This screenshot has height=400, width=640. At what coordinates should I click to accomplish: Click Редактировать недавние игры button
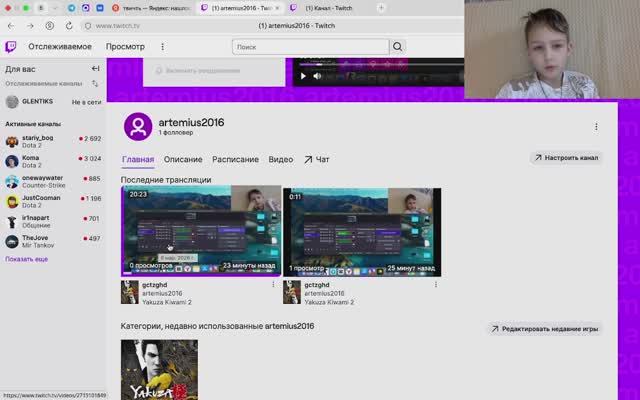(545, 329)
